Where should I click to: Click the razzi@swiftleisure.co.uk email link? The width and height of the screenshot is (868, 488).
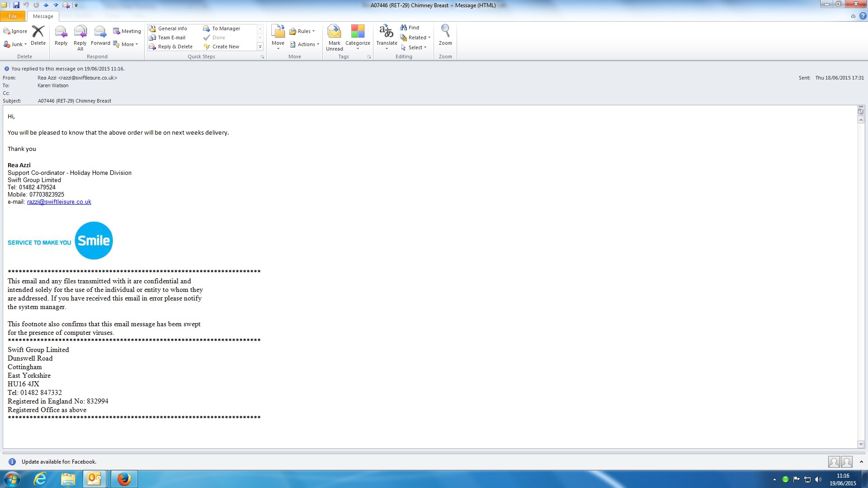[59, 202]
